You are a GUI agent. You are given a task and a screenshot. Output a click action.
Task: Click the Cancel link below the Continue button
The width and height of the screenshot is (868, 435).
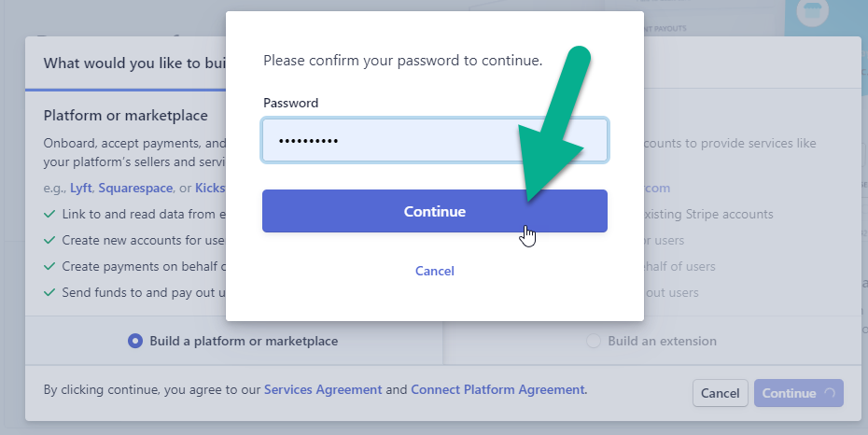(x=435, y=271)
